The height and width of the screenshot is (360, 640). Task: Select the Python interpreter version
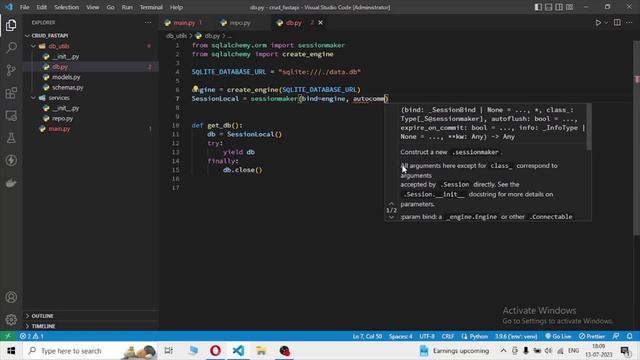pos(516,336)
